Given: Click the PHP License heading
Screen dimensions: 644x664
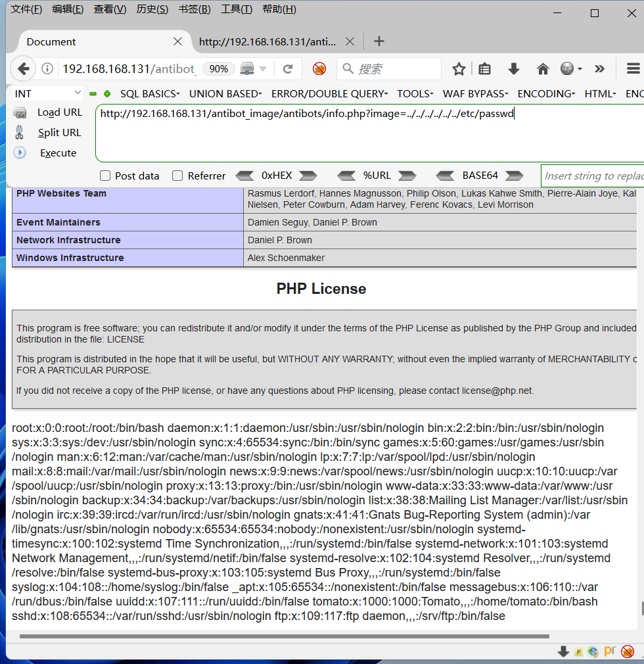Looking at the screenshot, I should pyautogui.click(x=321, y=289).
